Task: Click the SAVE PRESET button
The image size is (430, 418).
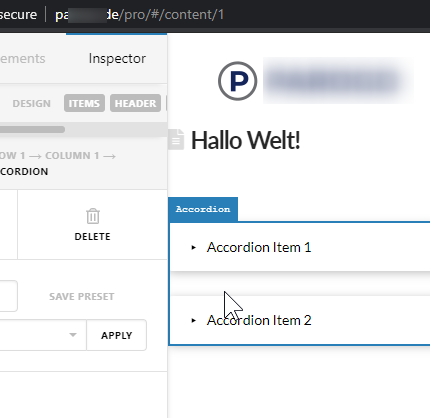Action: [x=82, y=297]
